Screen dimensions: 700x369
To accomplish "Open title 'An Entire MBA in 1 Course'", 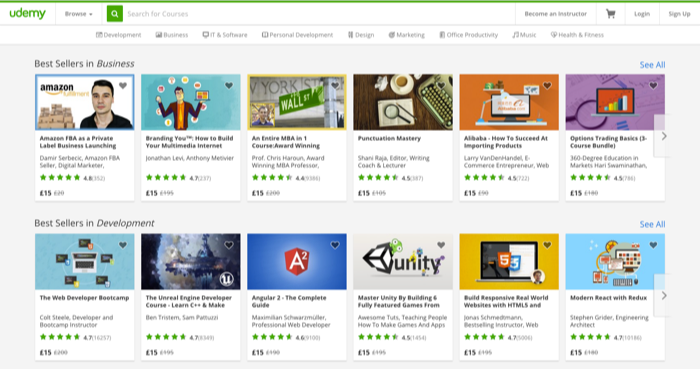I will click(286, 142).
